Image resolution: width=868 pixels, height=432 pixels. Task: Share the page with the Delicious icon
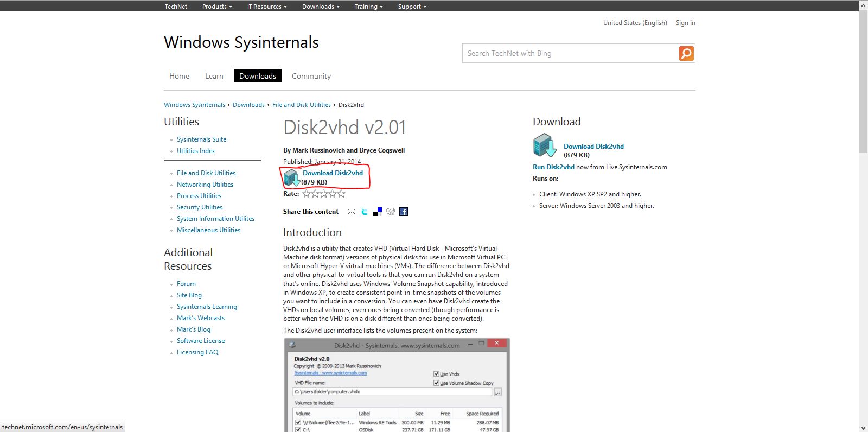378,212
